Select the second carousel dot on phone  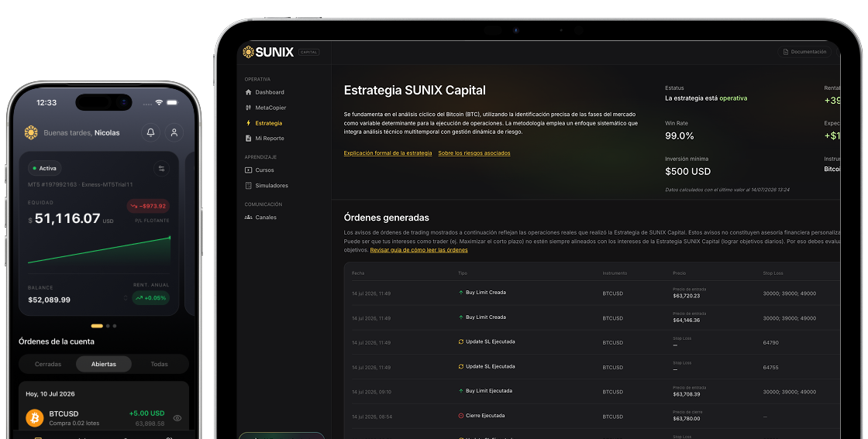click(108, 326)
